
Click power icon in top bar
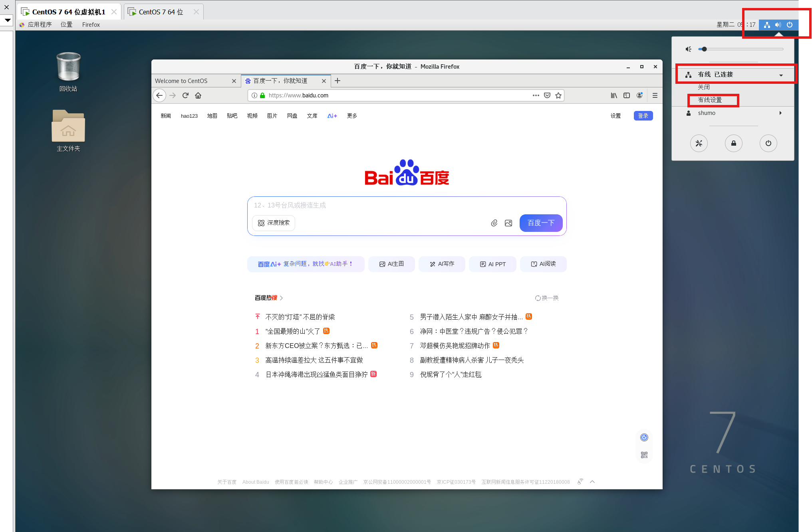tap(790, 25)
